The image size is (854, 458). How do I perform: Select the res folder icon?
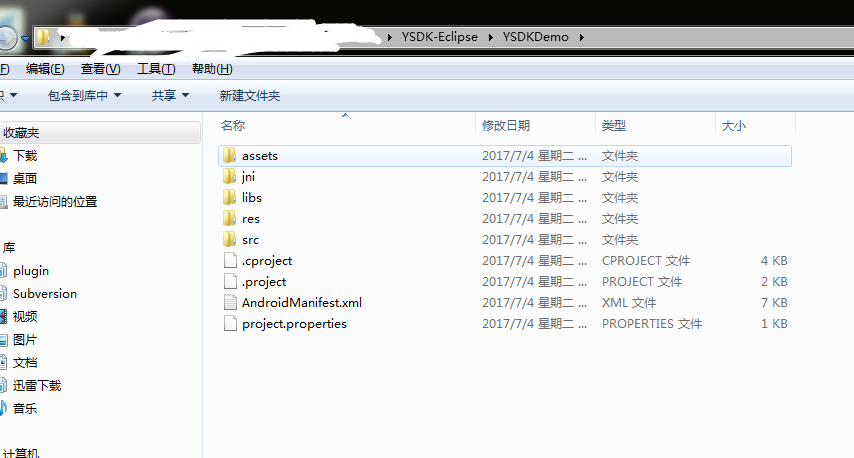click(229, 218)
